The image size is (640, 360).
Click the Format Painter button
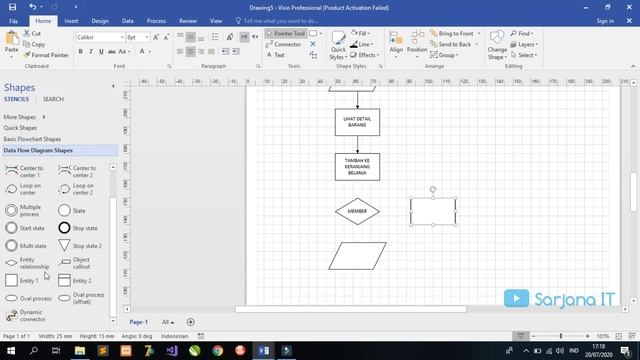coord(46,55)
